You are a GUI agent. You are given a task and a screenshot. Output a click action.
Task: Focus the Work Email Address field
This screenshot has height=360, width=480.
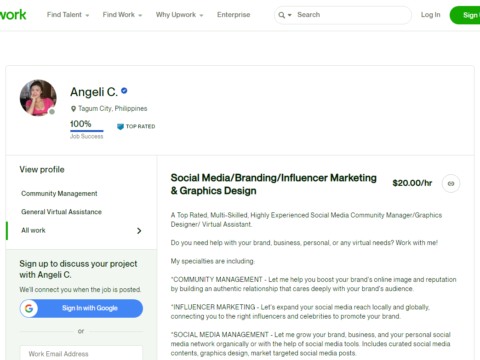click(81, 353)
